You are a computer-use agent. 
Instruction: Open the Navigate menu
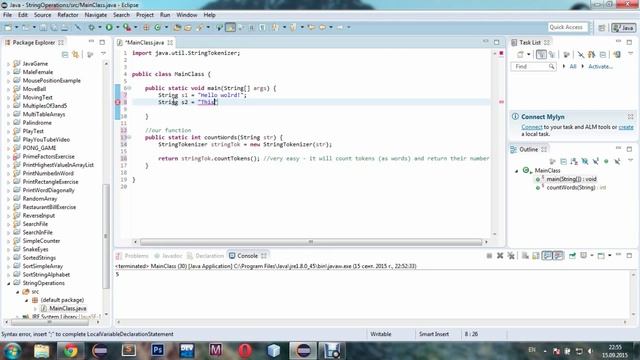[x=96, y=15]
